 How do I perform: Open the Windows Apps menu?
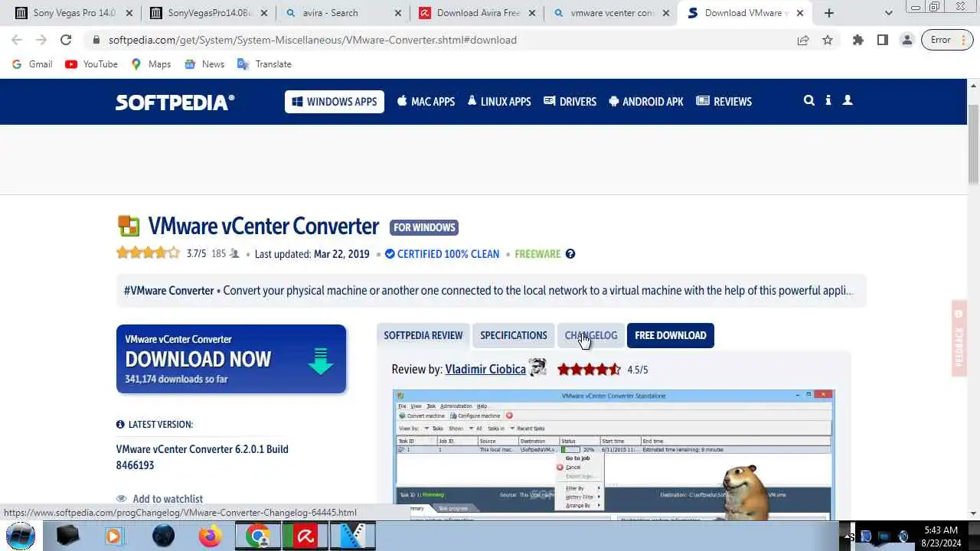pyautogui.click(x=335, y=102)
